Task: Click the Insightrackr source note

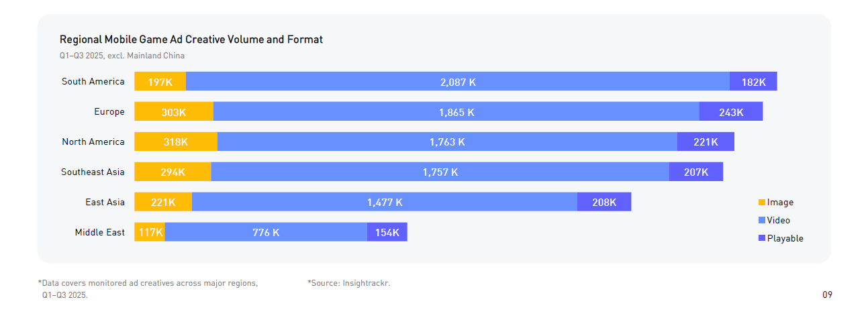Action: click(x=349, y=284)
